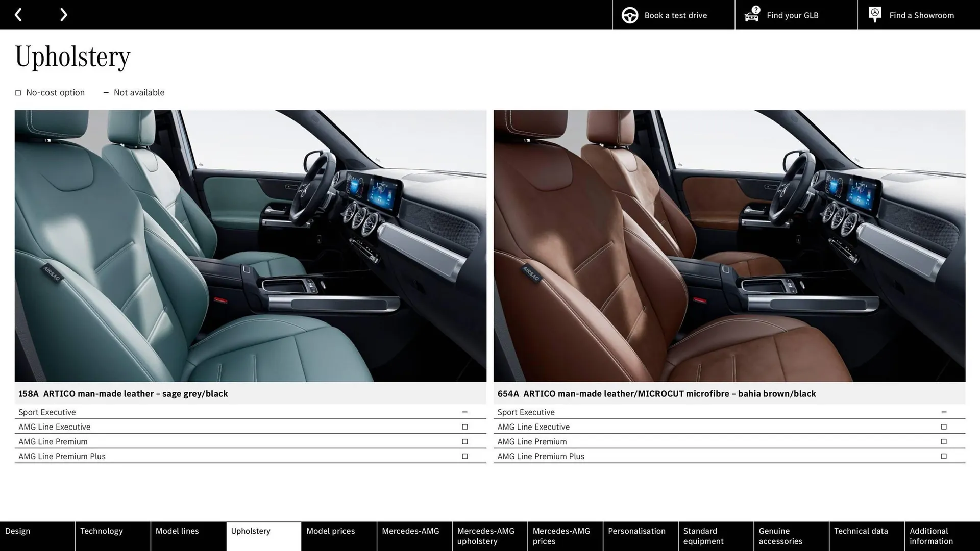Screen dimensions: 980x551
Task: Click the next page arrow
Action: [x=63, y=14]
